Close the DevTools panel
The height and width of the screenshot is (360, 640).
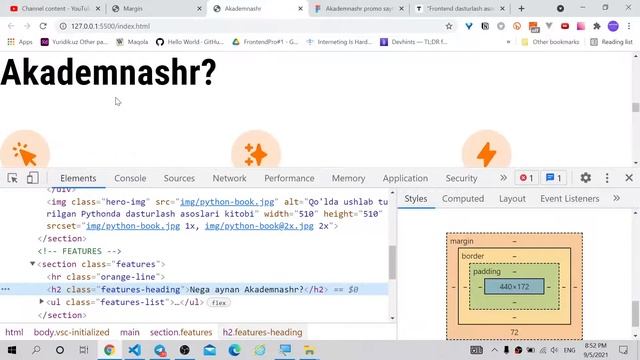tap(629, 178)
